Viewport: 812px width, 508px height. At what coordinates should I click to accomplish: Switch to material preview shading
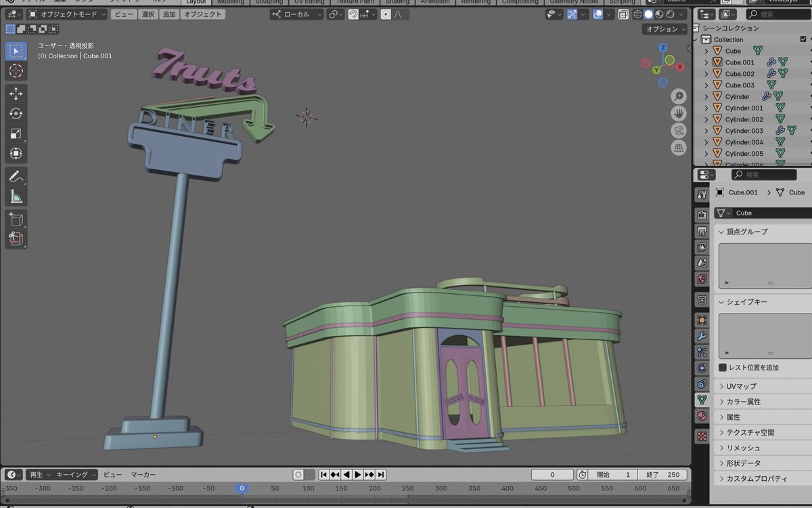(659, 14)
